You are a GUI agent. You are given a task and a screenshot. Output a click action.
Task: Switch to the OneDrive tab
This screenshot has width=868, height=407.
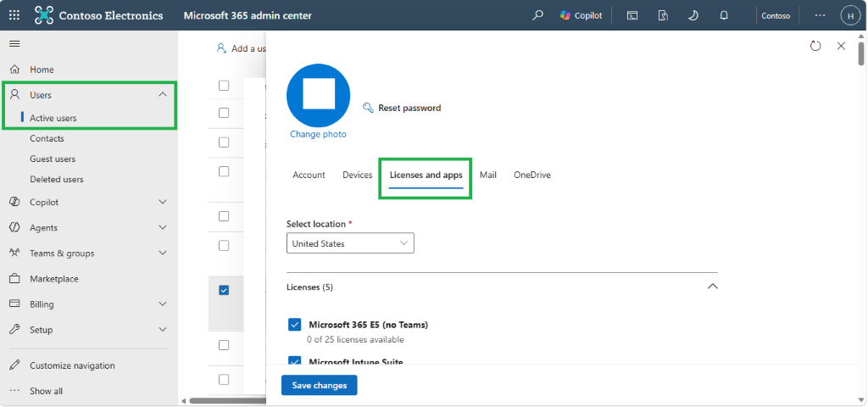(x=532, y=175)
